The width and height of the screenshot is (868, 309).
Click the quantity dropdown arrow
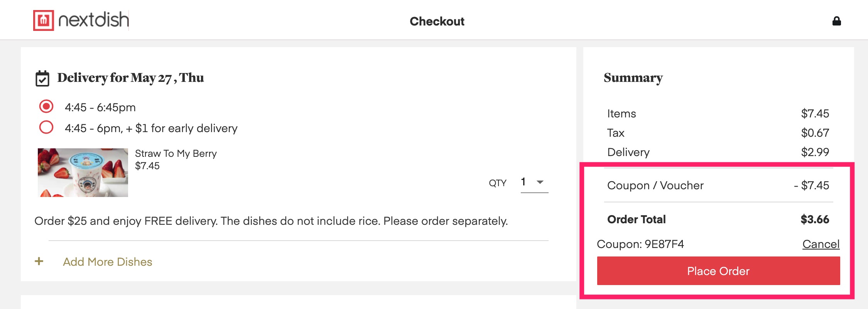point(540,182)
